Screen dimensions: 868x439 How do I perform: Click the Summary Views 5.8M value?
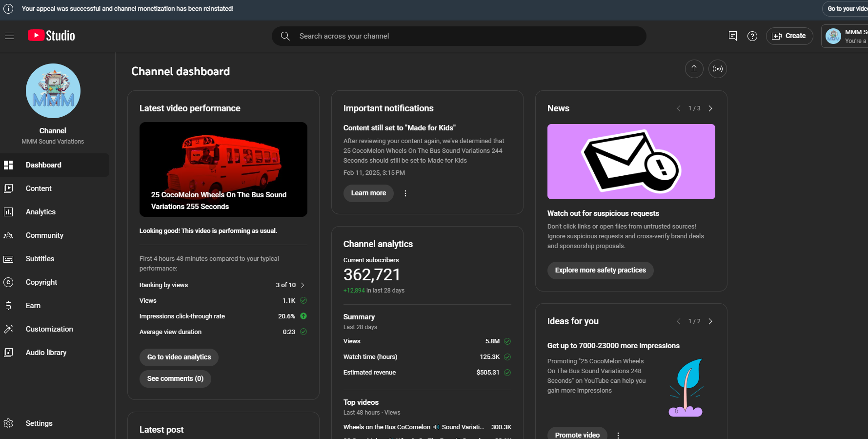(492, 341)
